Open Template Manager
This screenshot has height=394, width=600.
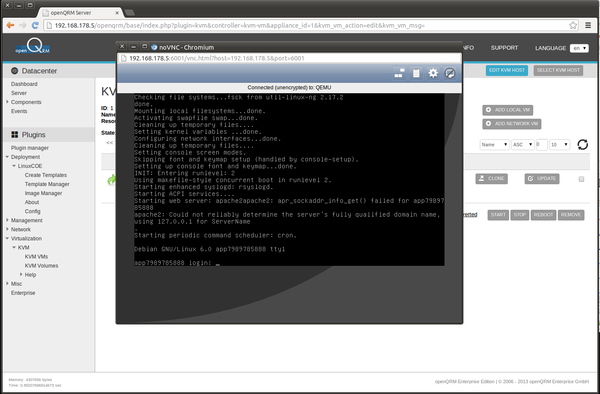coord(47,184)
